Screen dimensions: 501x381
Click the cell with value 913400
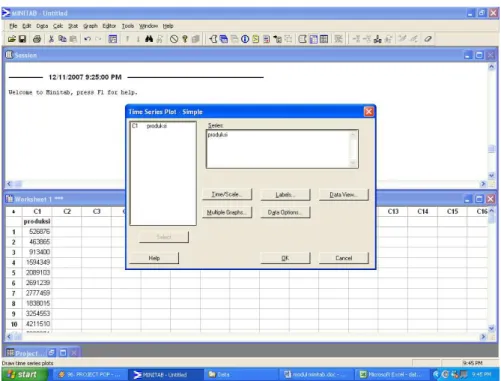37,252
